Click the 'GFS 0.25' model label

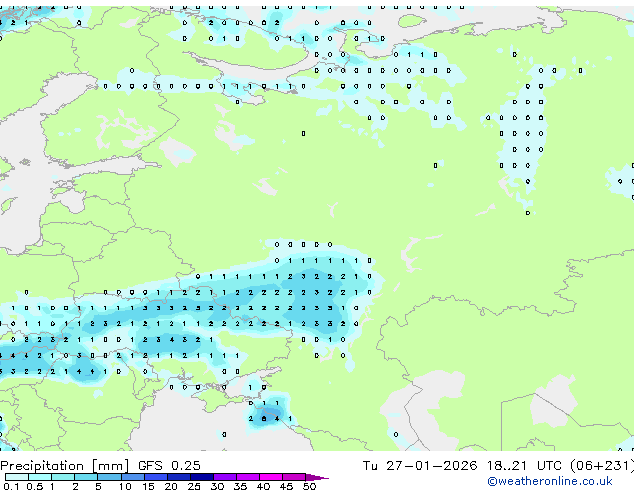[169, 466]
